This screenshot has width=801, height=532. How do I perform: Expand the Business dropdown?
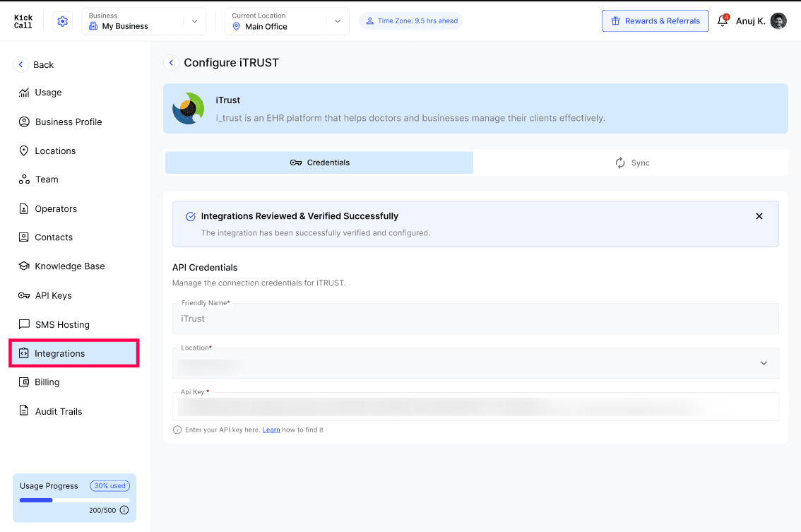coord(195,21)
